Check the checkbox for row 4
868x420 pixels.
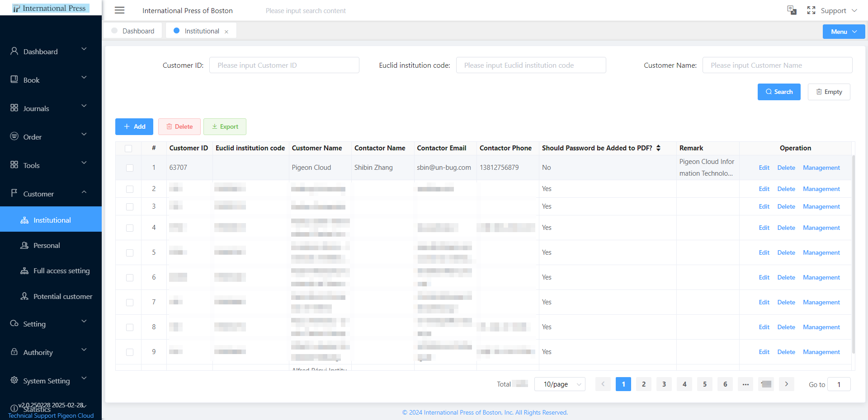point(130,228)
